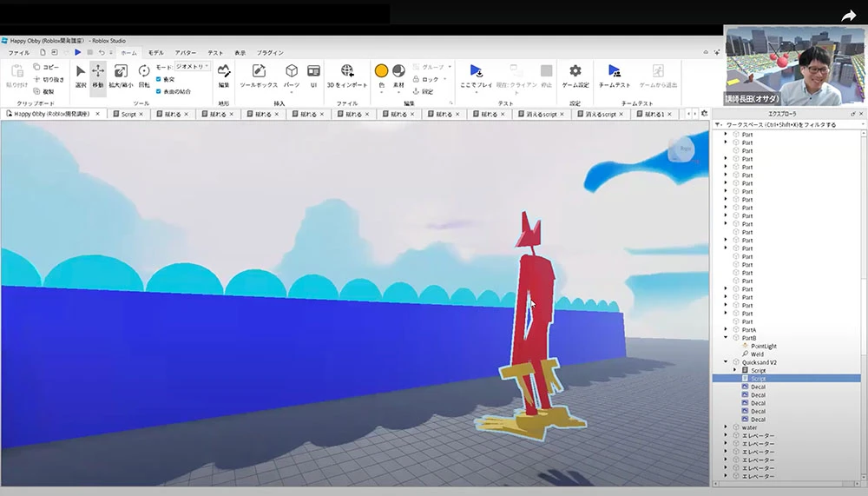Collapse the Quicksand V2 tree node
The width and height of the screenshot is (868, 496).
(x=726, y=362)
